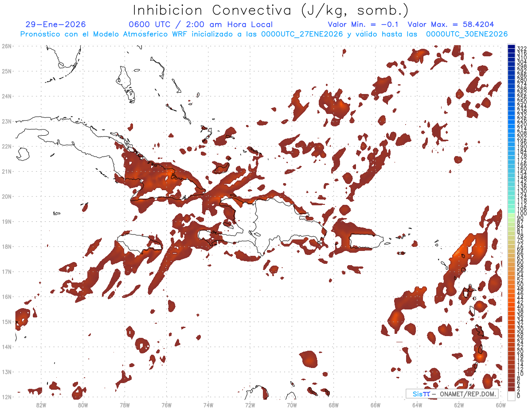Click the 'Valor Min. = -0.1' label
The image size is (532, 411).
[x=364, y=24]
